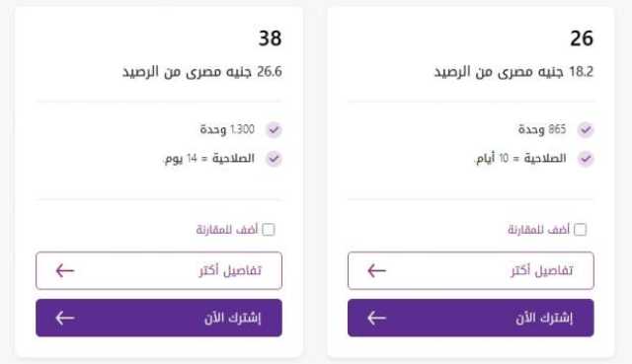Viewport: 632px width, 364px height.
Task: Click the arrow icon in plan 38 'تفاصيل أكثر' button
Action: pyautogui.click(x=65, y=270)
